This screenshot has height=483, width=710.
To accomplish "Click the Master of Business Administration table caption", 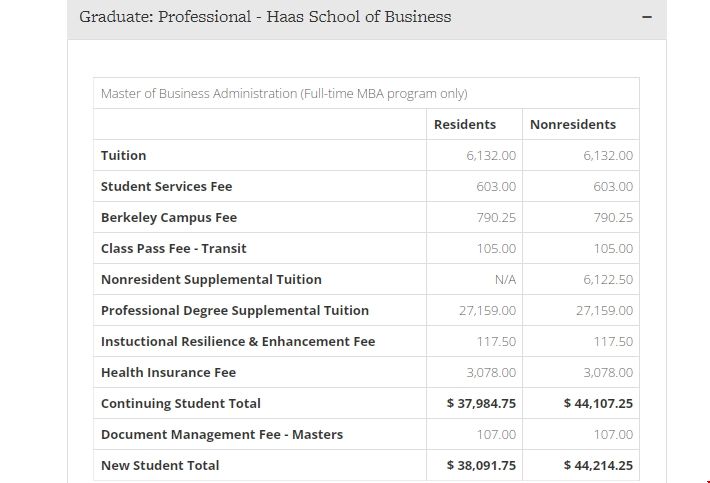I will [x=284, y=94].
